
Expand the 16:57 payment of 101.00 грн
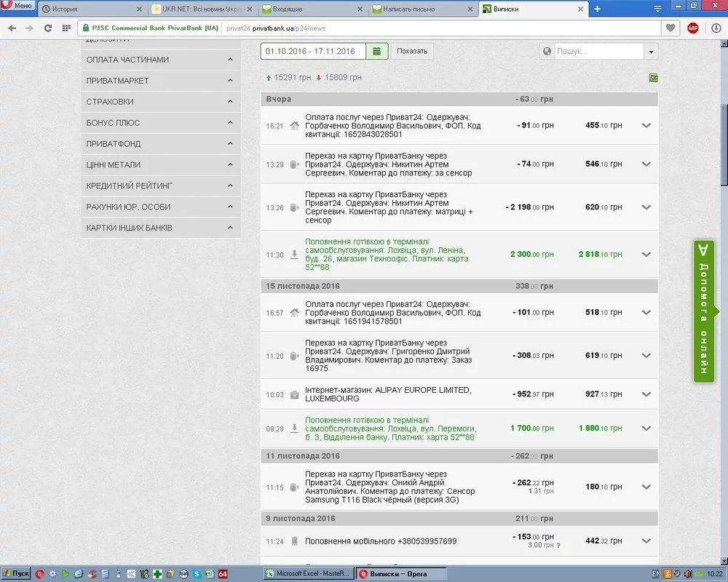coord(646,312)
